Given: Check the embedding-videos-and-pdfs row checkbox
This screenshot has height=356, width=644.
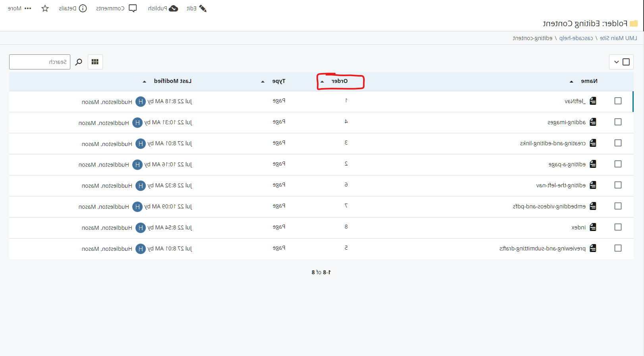Looking at the screenshot, I should point(618,206).
